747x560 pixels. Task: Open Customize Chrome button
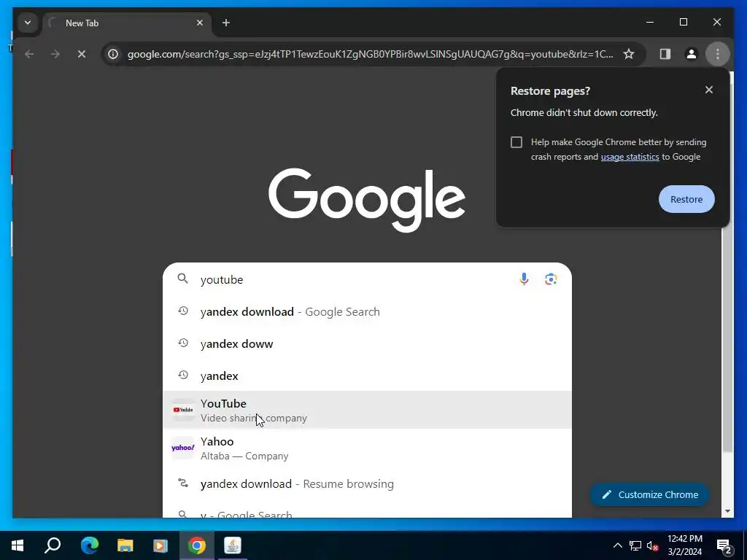649,495
